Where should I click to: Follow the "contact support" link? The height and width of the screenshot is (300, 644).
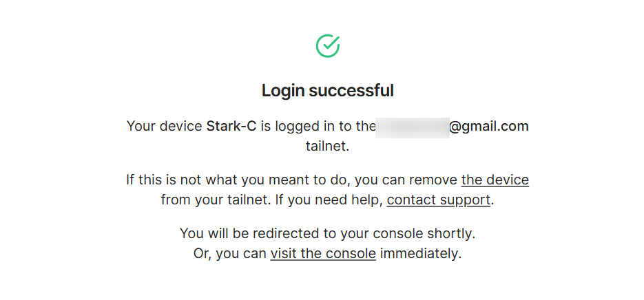pyautogui.click(x=438, y=200)
